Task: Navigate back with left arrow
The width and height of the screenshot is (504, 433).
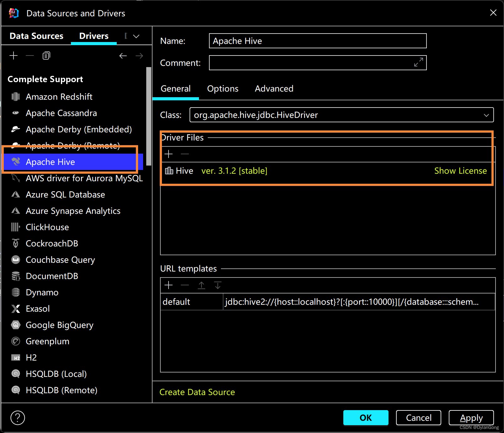Action: point(123,56)
